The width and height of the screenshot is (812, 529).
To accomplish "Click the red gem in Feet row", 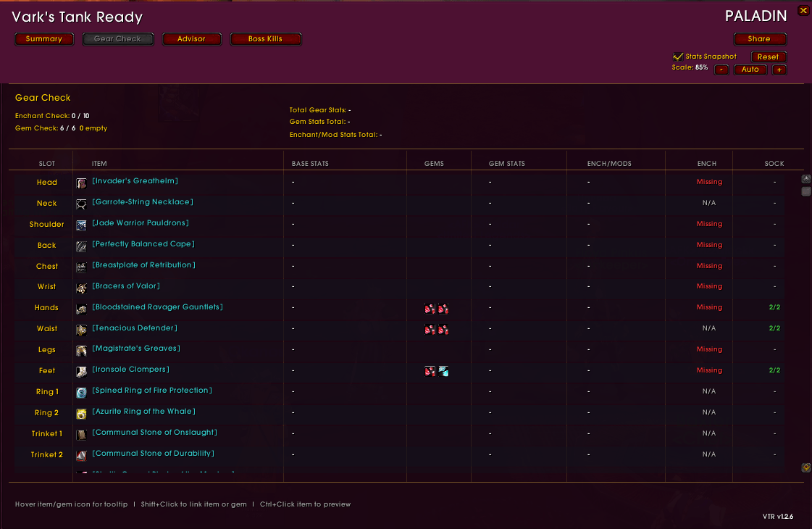I will point(430,371).
